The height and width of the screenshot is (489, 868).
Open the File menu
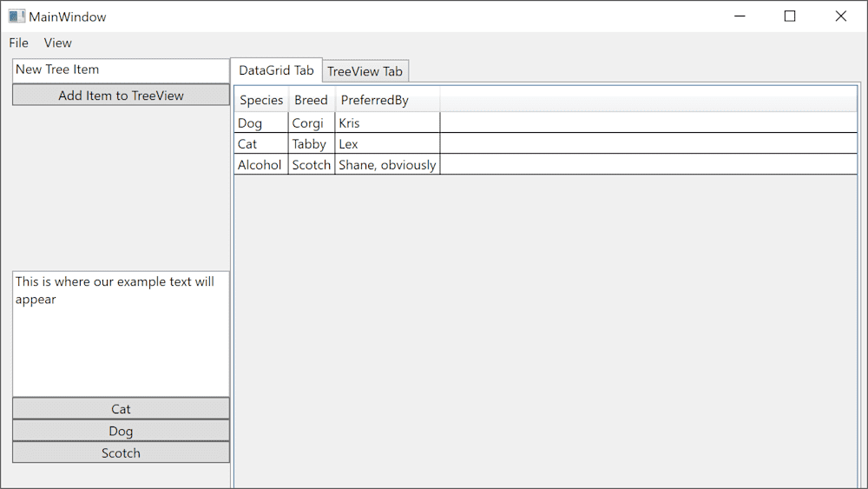pos(18,43)
